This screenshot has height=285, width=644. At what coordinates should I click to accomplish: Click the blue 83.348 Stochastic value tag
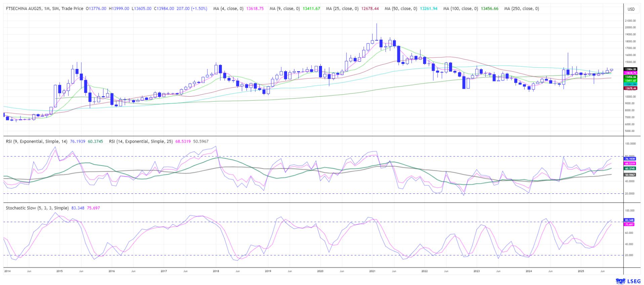(629, 220)
